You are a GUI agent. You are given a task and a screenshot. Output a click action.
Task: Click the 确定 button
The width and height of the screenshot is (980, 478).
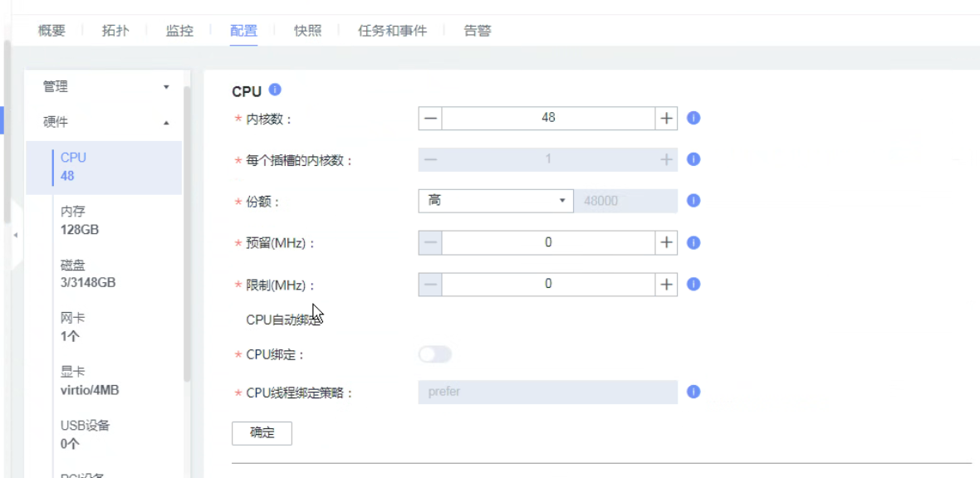(262, 433)
